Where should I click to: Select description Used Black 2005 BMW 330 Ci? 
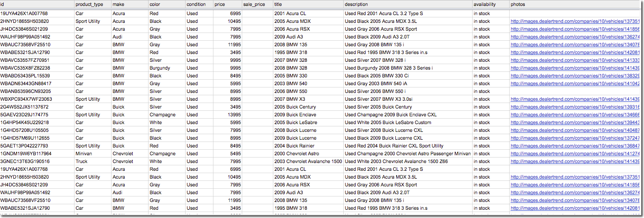click(x=408, y=76)
